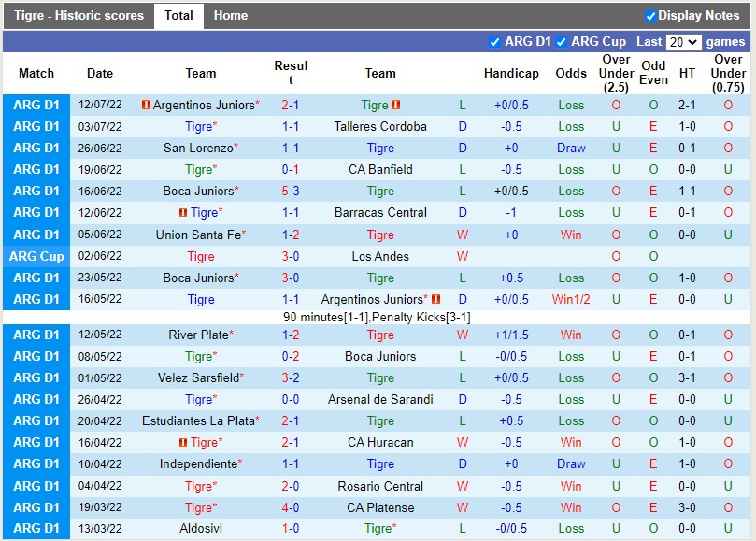Select Velez Sarsfield team name

pos(198,378)
